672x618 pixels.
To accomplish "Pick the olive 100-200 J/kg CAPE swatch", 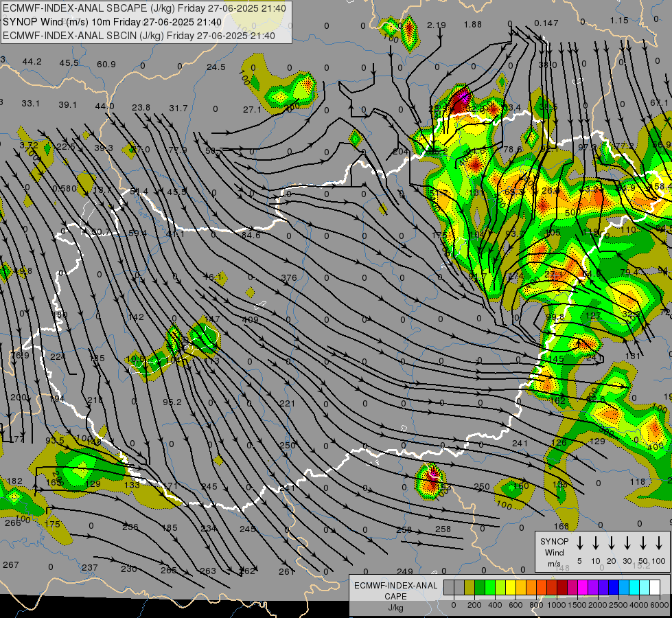I will [470, 587].
